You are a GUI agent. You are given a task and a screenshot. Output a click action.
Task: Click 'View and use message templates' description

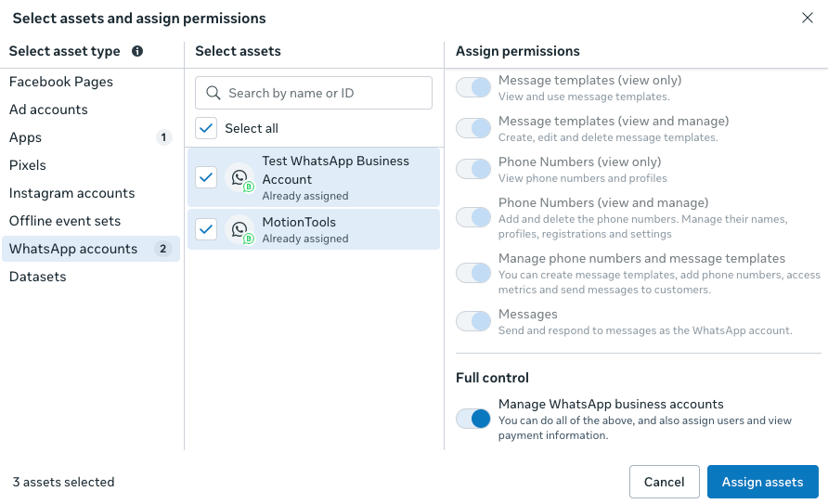pos(584,97)
